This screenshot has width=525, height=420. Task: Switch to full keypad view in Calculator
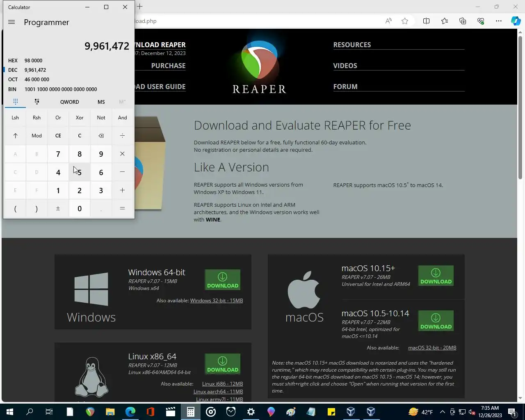click(x=15, y=102)
